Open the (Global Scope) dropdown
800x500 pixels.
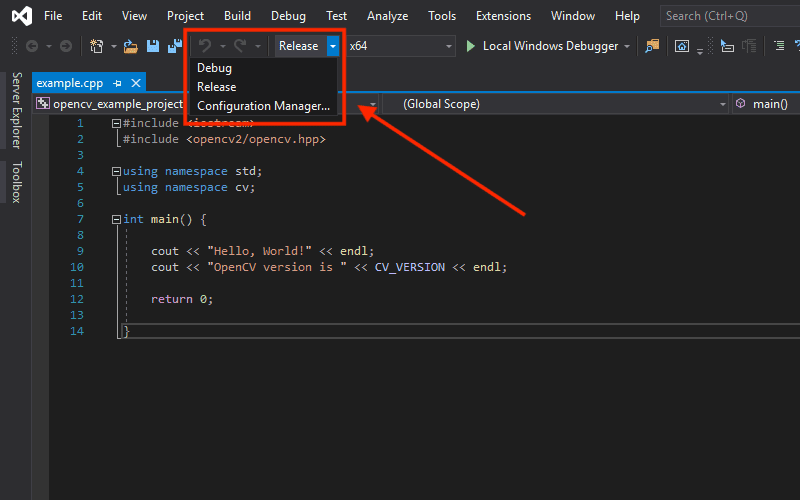(x=556, y=104)
